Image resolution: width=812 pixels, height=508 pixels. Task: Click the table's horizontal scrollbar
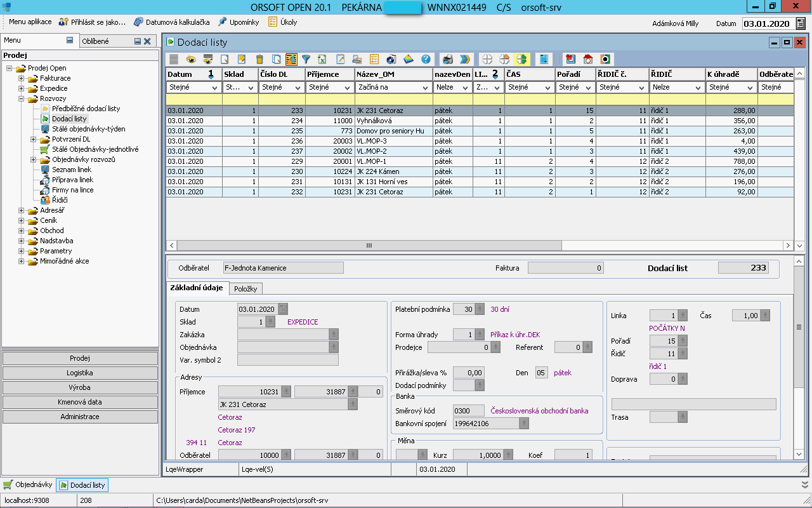click(369, 245)
